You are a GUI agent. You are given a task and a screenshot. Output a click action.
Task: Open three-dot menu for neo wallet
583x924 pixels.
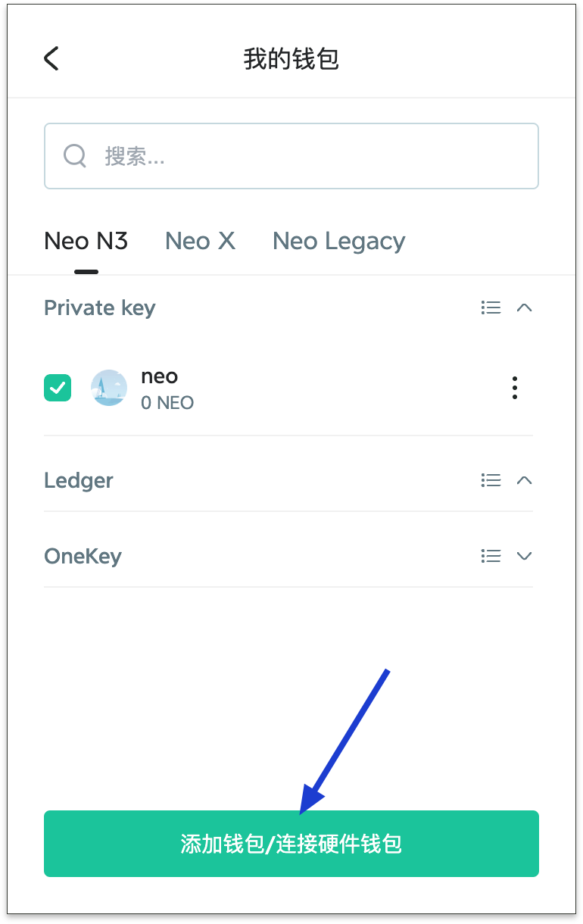coord(515,388)
